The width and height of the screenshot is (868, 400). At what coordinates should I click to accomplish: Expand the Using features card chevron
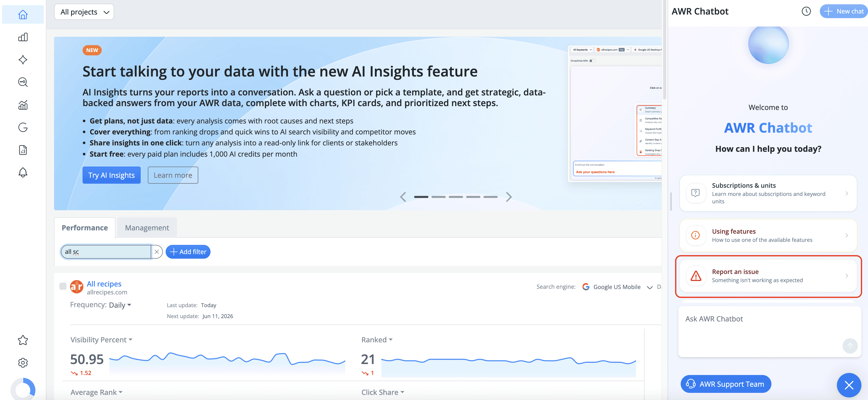tap(846, 235)
